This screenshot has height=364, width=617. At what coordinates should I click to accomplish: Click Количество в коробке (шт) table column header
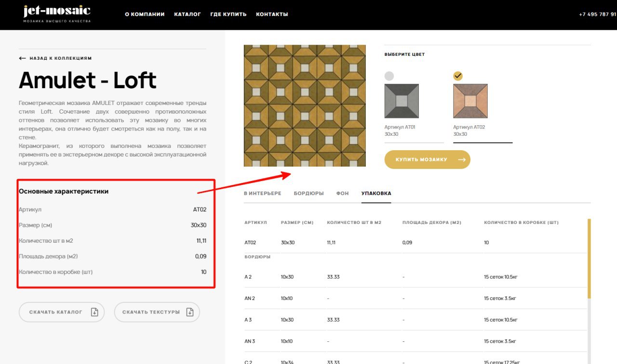521,222
